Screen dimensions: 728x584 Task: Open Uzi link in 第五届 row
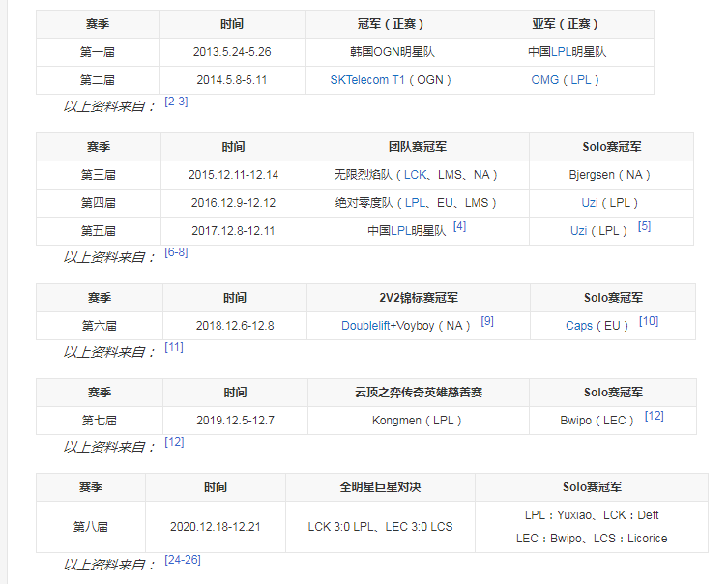[578, 231]
